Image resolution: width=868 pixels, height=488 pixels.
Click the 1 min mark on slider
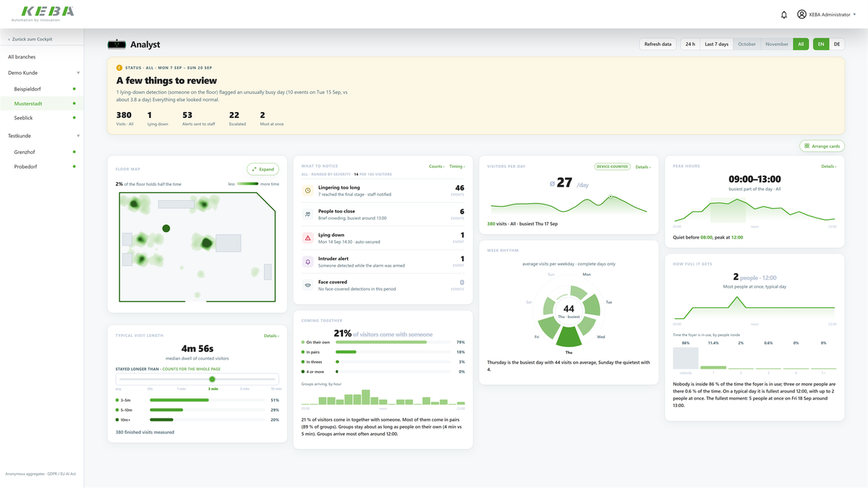[x=182, y=389]
